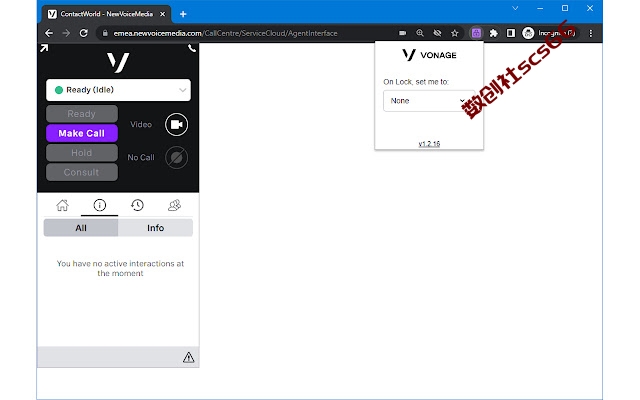Viewport: 640px width, 400px height.
Task: Click the 'On Lock, set me to:' label
Action: [416, 82]
